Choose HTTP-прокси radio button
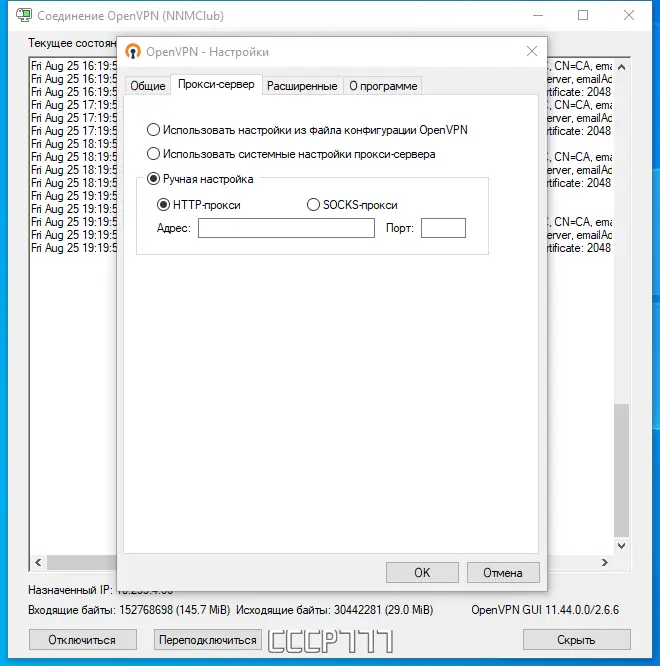 pyautogui.click(x=199, y=205)
